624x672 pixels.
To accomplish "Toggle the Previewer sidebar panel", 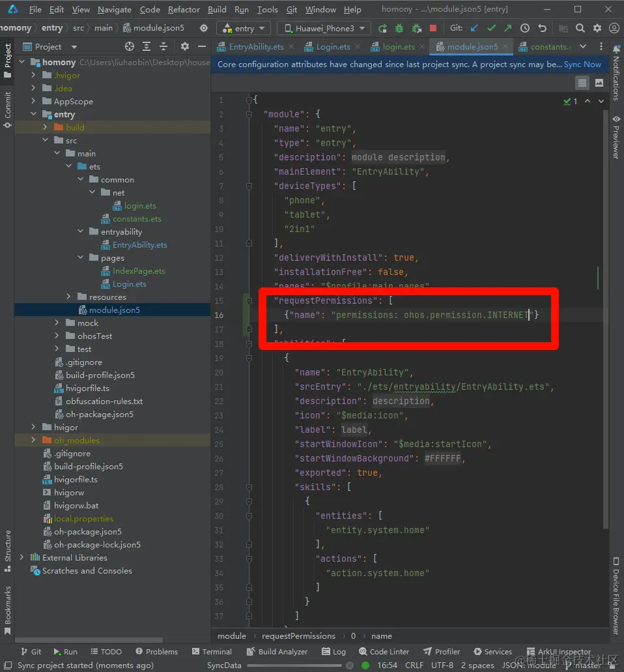I will click(616, 137).
